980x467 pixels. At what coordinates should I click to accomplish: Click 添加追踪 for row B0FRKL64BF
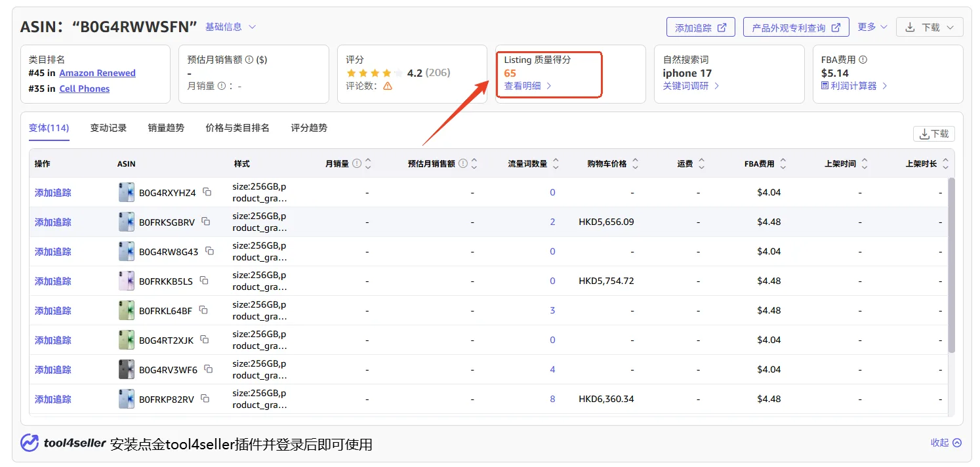pos(53,310)
